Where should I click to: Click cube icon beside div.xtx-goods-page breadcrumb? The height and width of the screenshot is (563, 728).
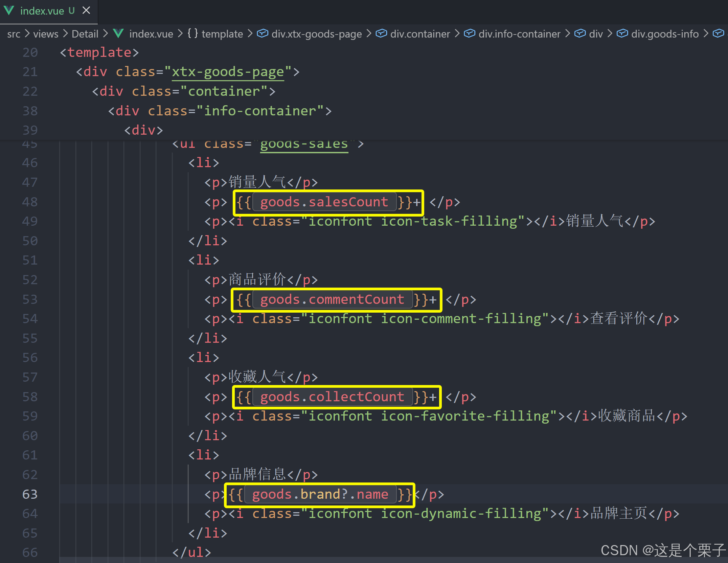point(262,33)
